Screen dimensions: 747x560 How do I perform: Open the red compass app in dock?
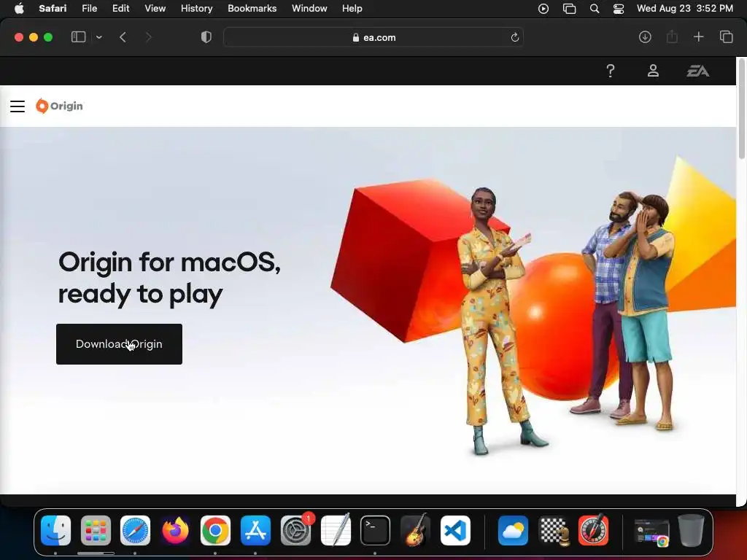pyautogui.click(x=594, y=531)
